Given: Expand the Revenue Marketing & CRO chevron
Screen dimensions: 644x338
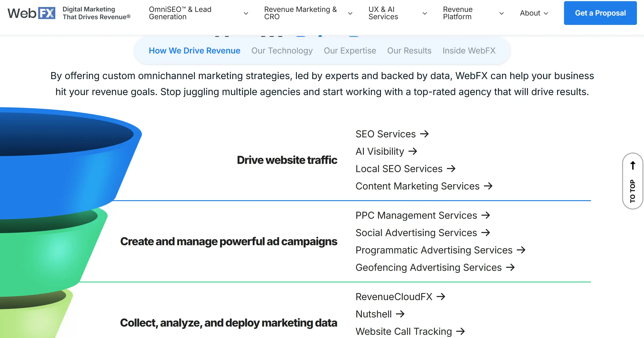Looking at the screenshot, I should tap(350, 13).
